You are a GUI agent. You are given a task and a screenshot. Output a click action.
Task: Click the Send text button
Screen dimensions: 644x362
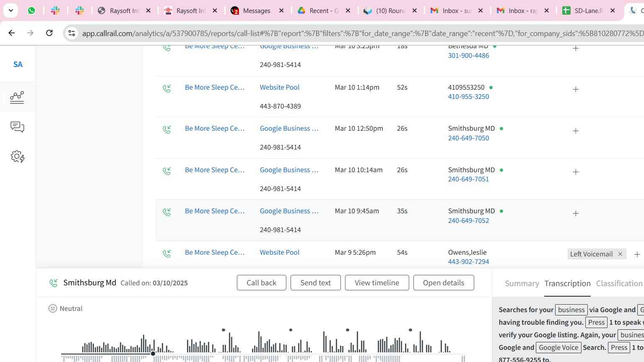(x=315, y=283)
